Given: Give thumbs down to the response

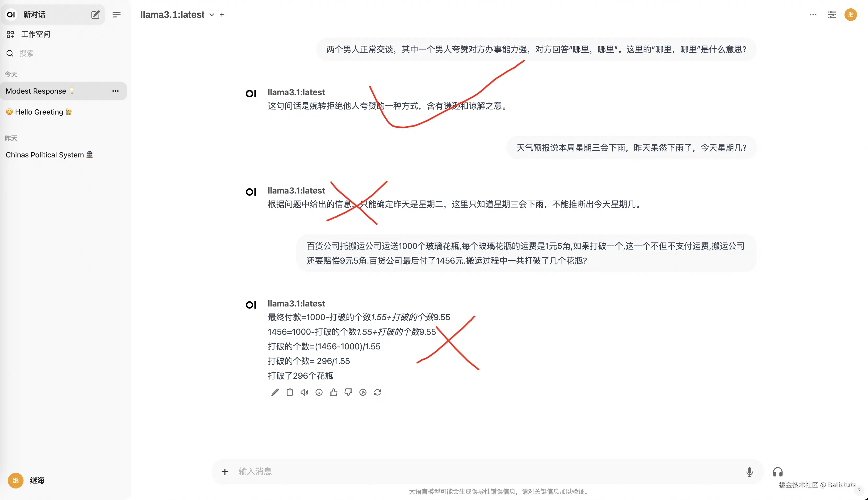Looking at the screenshot, I should coord(348,392).
